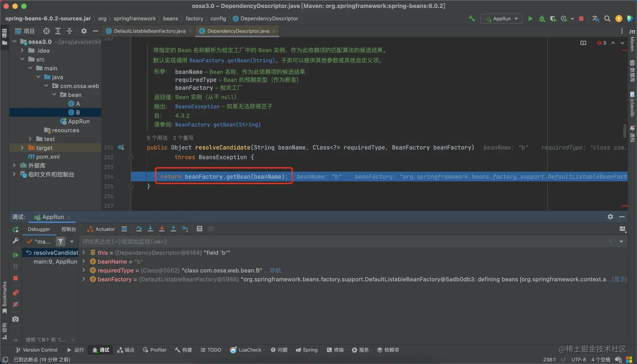
Task: Select the Debugger tab
Action: click(x=39, y=229)
